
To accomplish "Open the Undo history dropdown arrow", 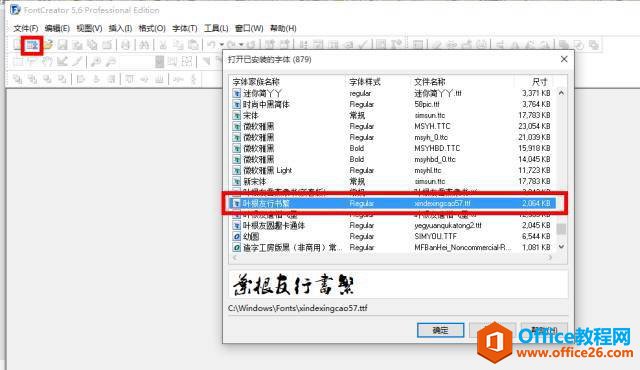I will 221,45.
